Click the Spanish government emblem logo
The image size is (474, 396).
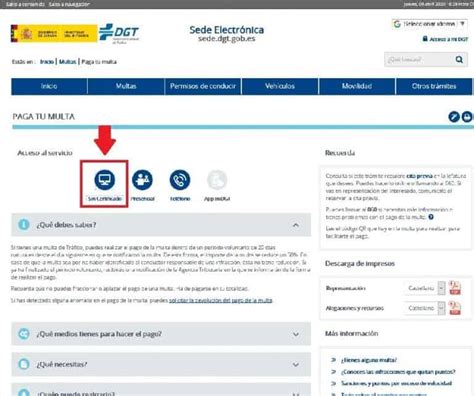(54, 34)
